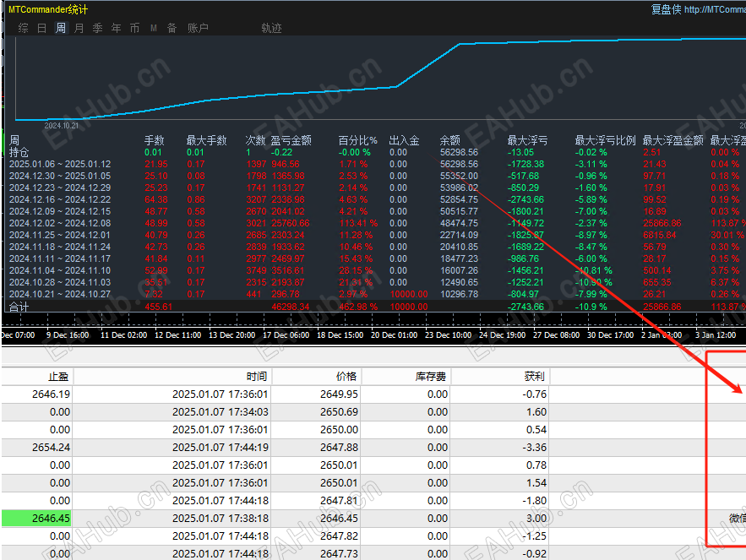
Task: Select week row 2024.12.30 ~ 2025.01.05
Action: [373, 176]
